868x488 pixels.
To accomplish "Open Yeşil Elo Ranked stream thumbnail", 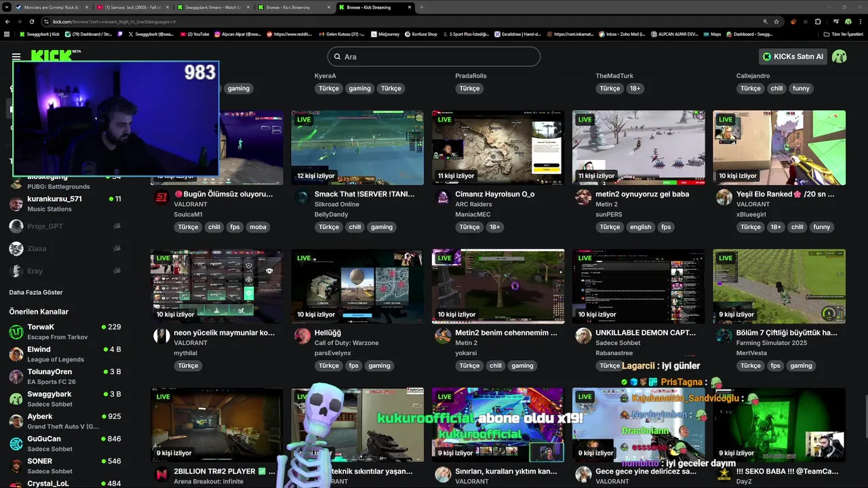I will pos(779,148).
